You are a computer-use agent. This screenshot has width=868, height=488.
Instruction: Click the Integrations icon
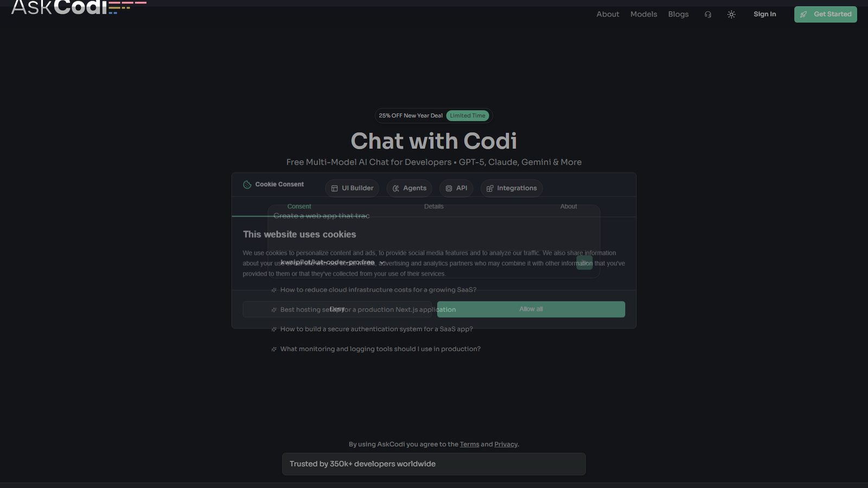pos(489,188)
